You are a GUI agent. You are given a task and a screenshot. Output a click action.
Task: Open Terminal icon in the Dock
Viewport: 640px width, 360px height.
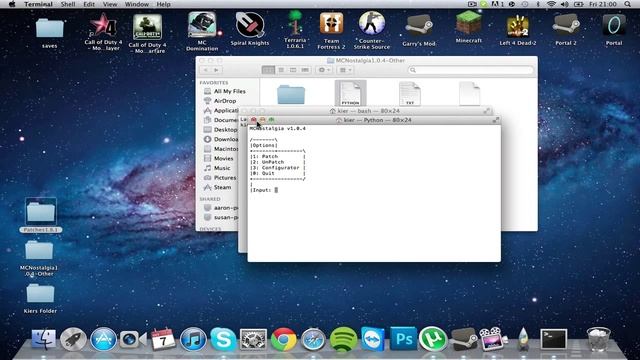click(x=553, y=339)
